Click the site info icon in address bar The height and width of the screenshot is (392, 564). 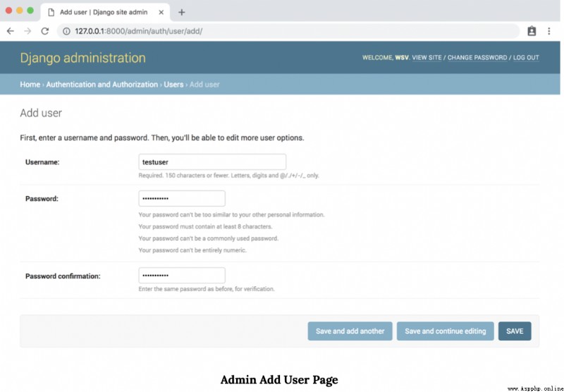66,31
